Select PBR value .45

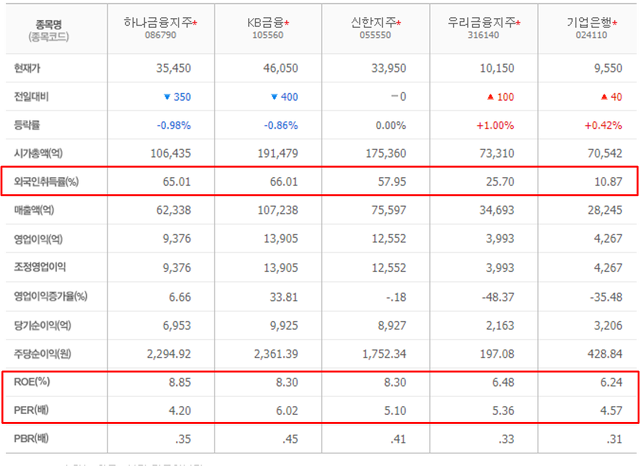pos(290,439)
